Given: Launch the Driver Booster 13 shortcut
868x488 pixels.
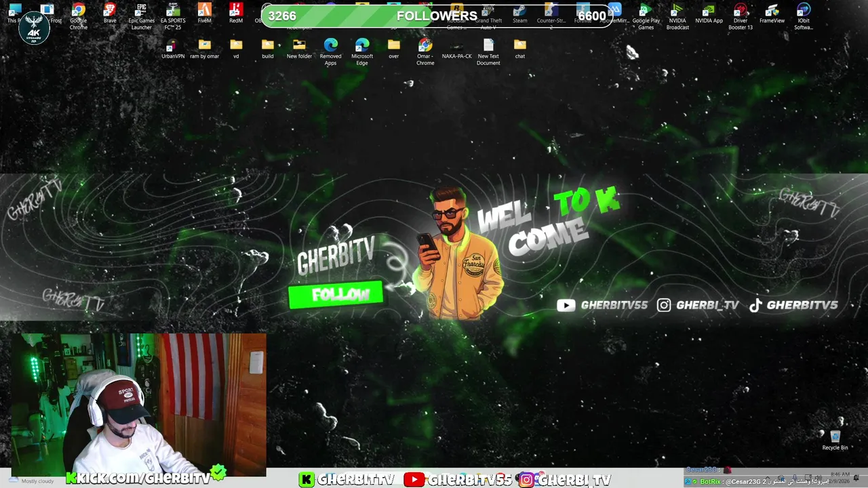Looking at the screenshot, I should tap(741, 16).
